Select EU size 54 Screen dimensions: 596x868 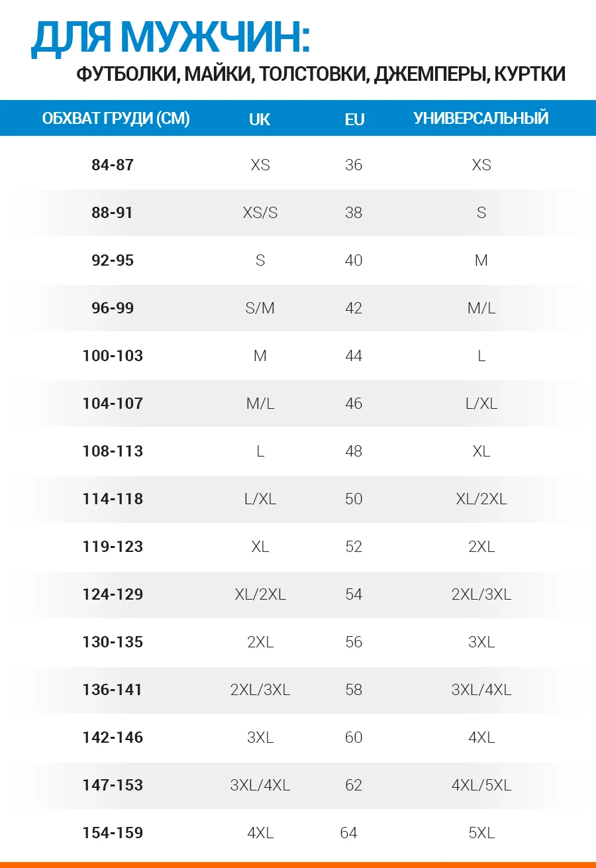point(354,594)
